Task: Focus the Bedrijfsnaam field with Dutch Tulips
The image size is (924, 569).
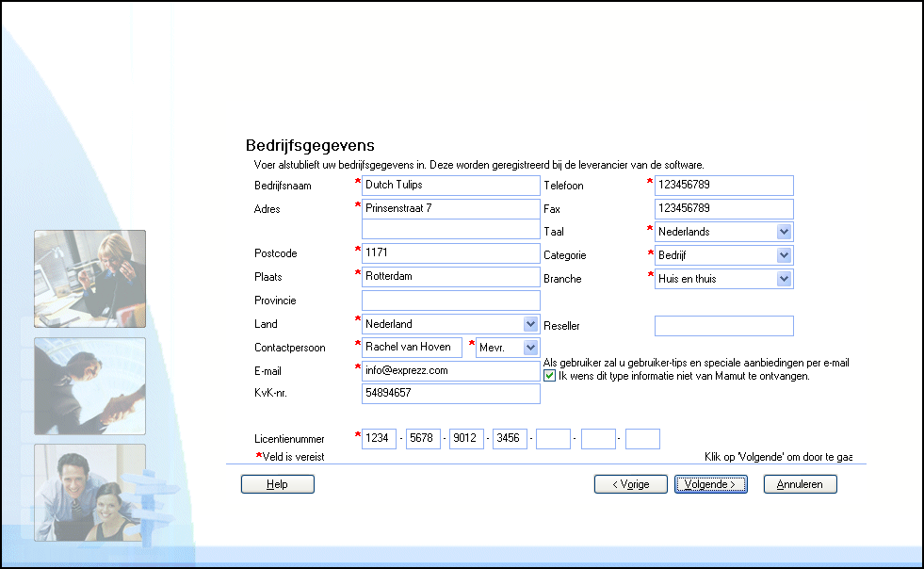Action: 451,186
